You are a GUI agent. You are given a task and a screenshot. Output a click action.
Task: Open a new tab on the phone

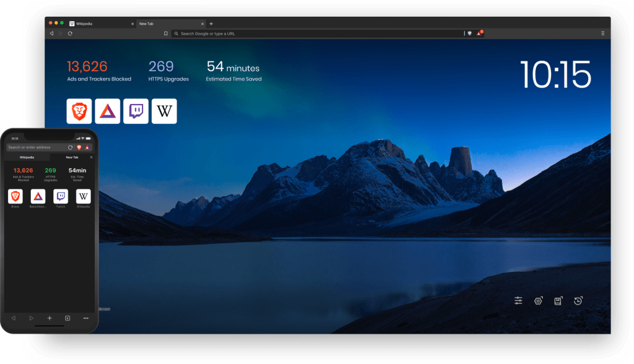click(50, 318)
